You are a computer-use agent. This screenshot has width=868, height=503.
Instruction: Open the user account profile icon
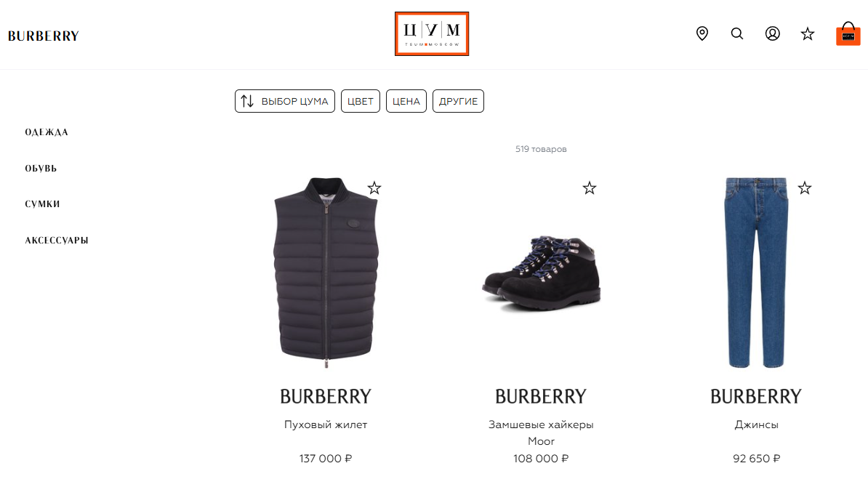tap(772, 33)
